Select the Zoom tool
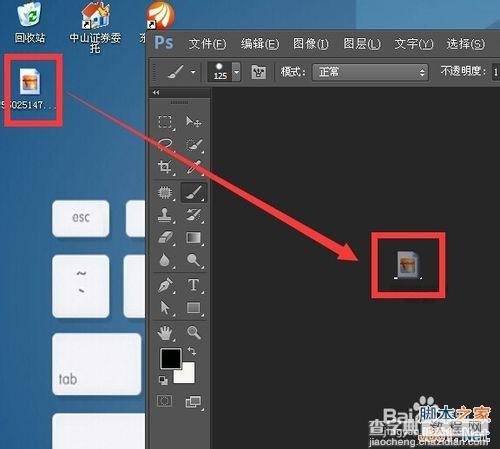The width and height of the screenshot is (500, 449). pyautogui.click(x=194, y=333)
